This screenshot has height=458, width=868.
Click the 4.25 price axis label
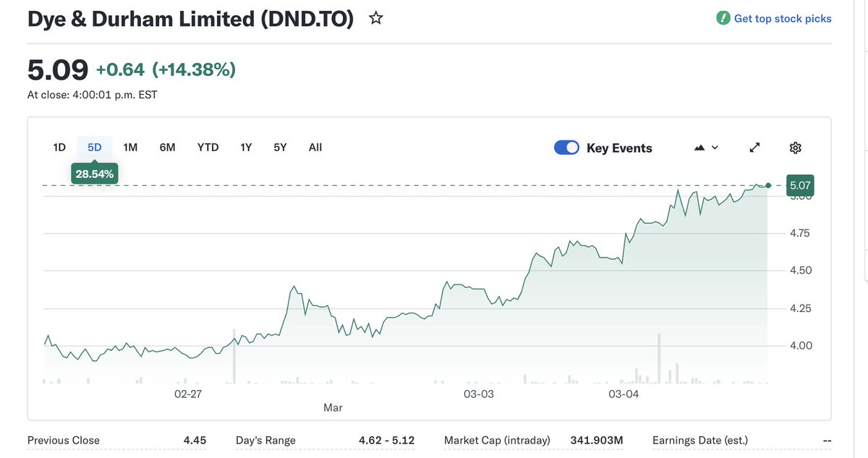799,308
